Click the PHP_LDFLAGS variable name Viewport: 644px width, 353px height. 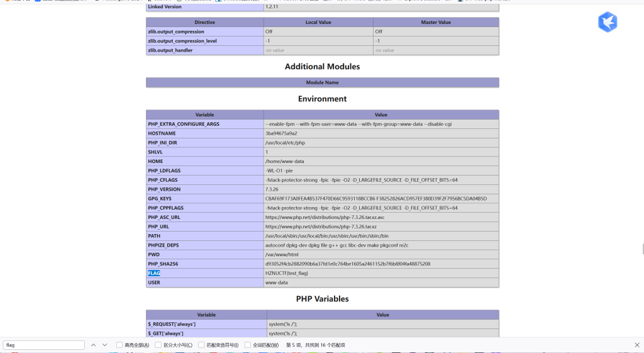(164, 171)
